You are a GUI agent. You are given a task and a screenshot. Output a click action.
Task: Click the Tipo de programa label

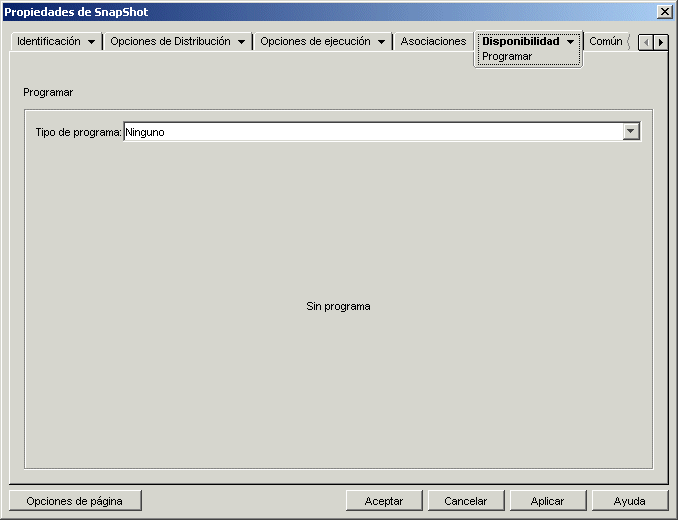coord(78,132)
